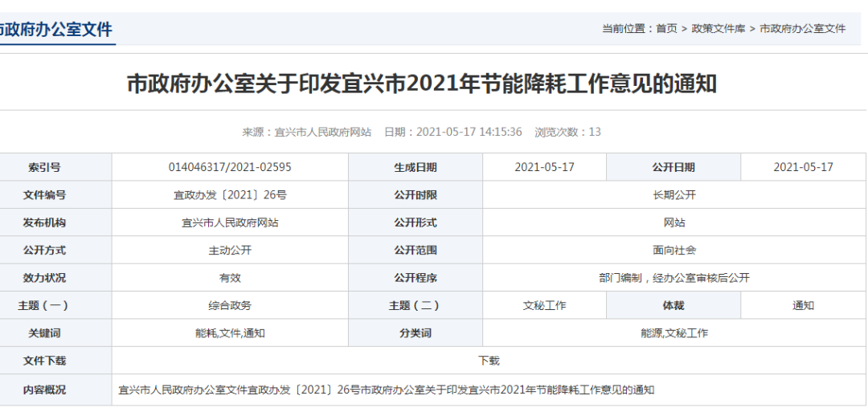The width and height of the screenshot is (868, 412).
Task: Open 政策文件库 from the breadcrumb
Action: (719, 28)
